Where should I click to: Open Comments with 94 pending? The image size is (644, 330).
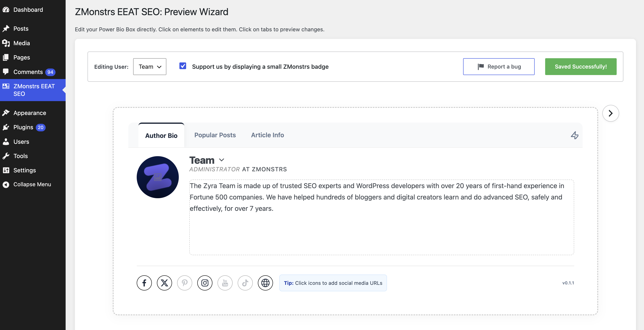[33, 72]
